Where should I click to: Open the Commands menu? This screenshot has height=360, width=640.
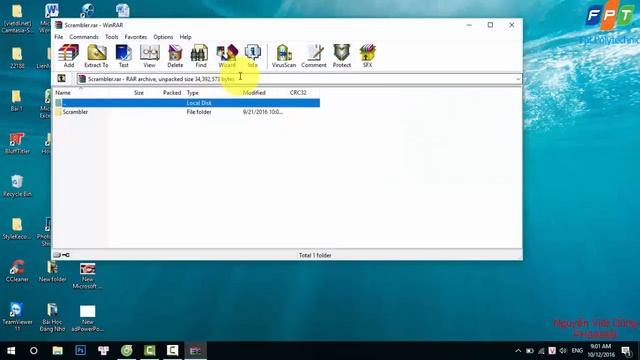(x=84, y=37)
